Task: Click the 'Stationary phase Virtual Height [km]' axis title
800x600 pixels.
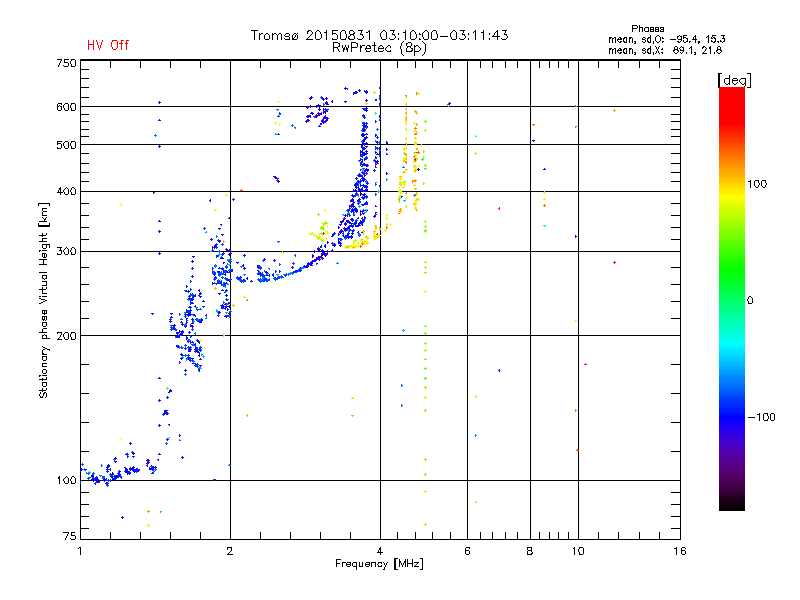Action: click(44, 300)
